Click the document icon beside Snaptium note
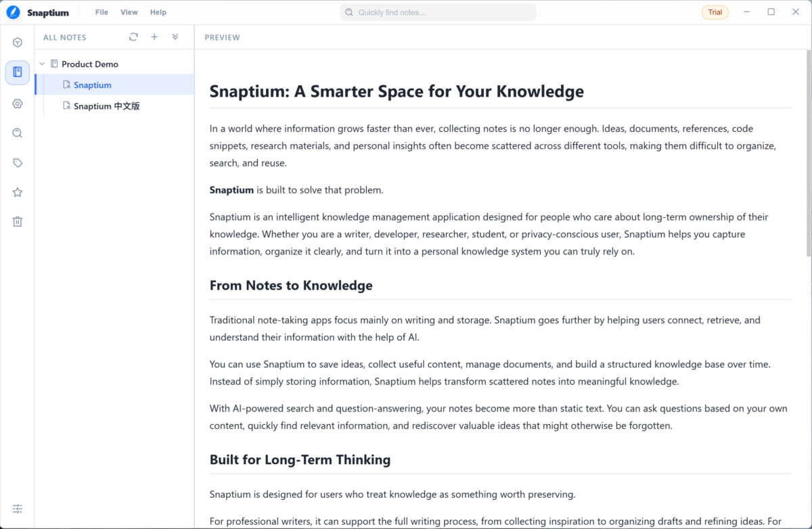This screenshot has height=529, width=812. 66,85
